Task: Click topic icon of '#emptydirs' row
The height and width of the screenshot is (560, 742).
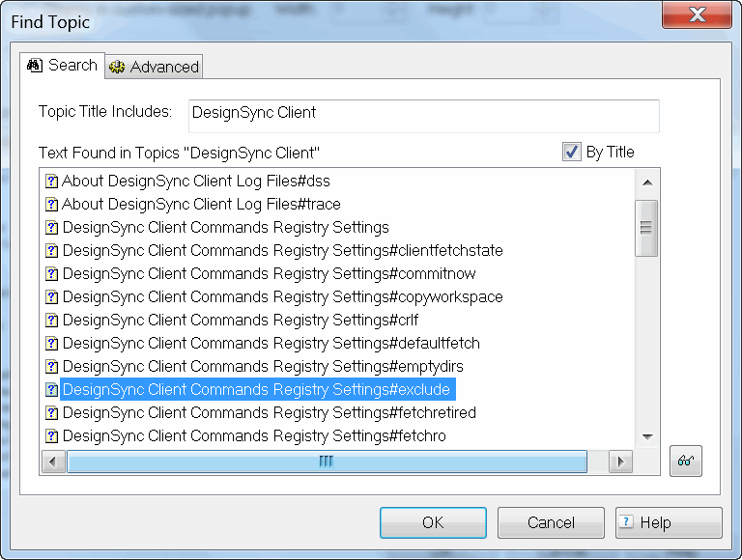Action: coord(51,367)
